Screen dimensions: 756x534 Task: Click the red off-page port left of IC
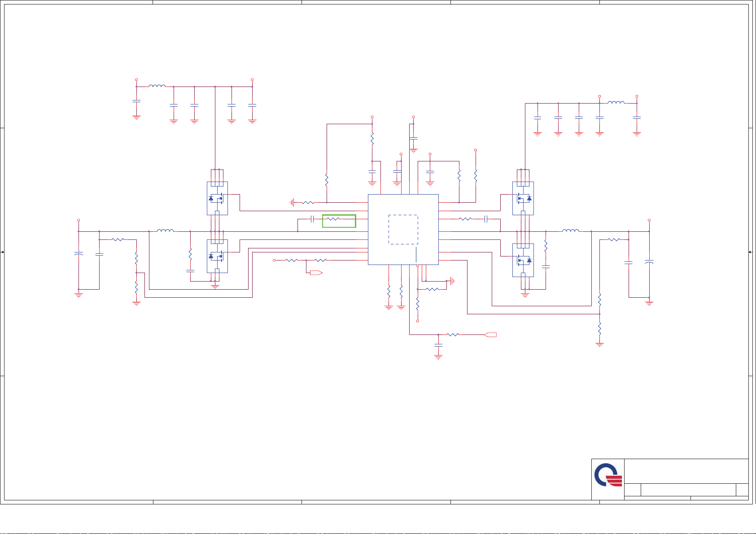(x=316, y=273)
